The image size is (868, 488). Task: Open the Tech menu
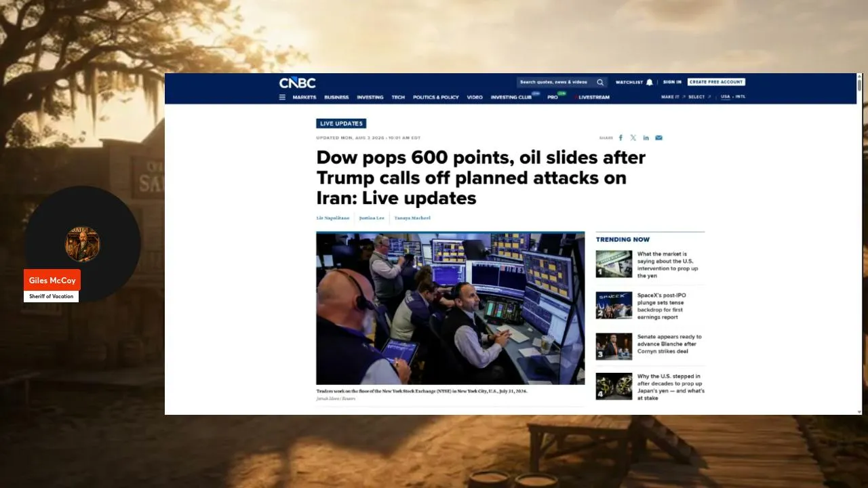point(398,97)
